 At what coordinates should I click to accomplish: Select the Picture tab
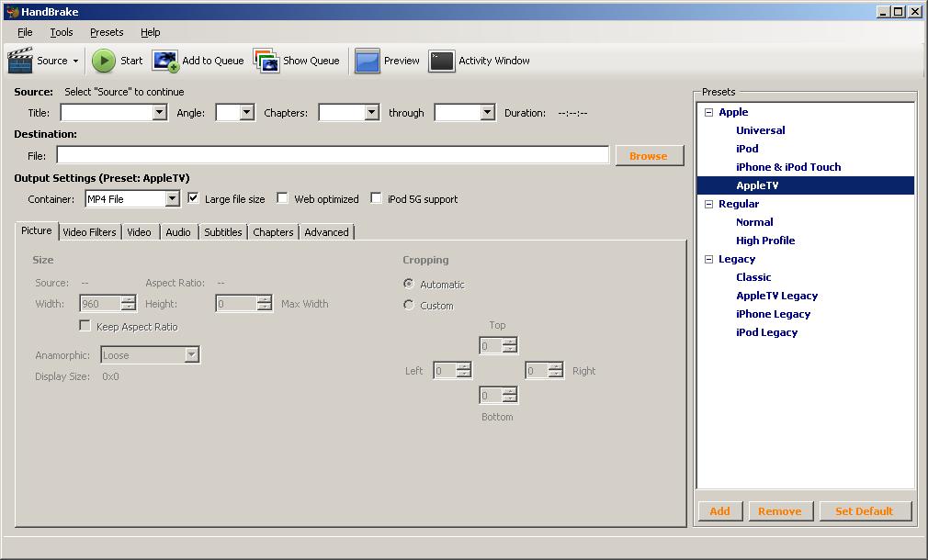point(37,230)
